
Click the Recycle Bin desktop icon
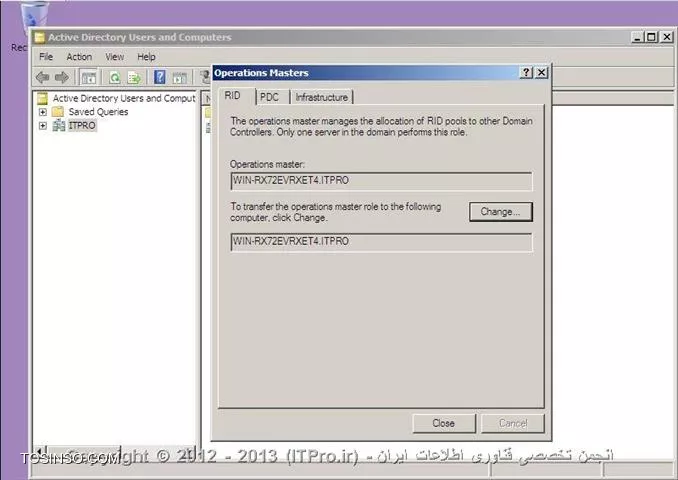pos(33,19)
